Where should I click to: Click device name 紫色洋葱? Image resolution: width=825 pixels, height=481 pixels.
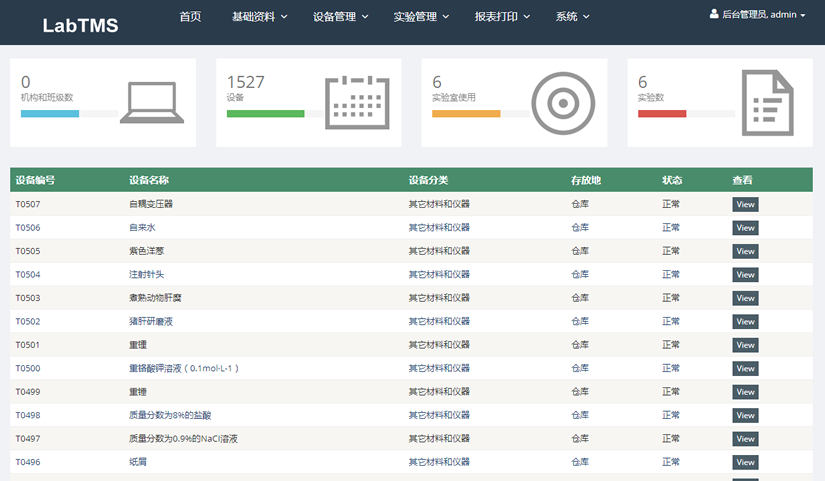147,251
